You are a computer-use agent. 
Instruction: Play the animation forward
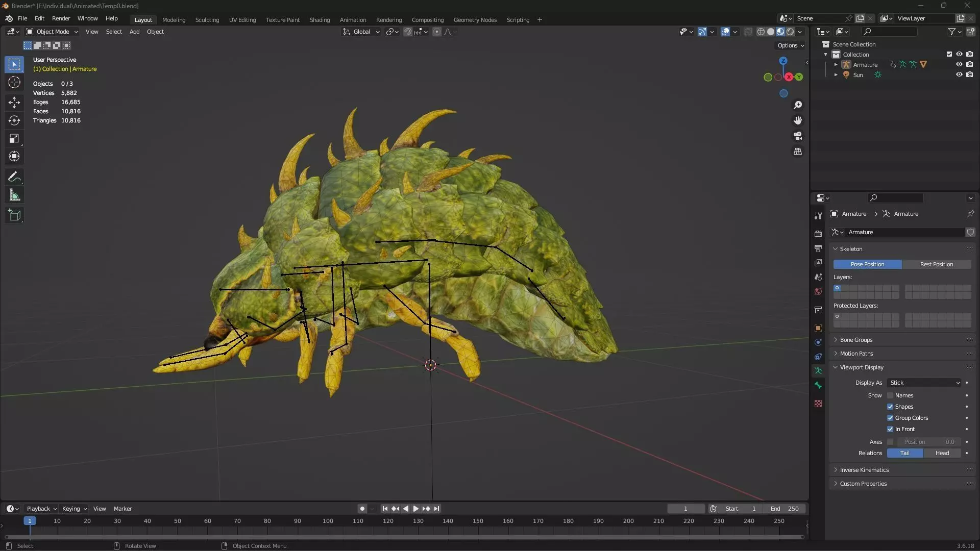click(415, 509)
